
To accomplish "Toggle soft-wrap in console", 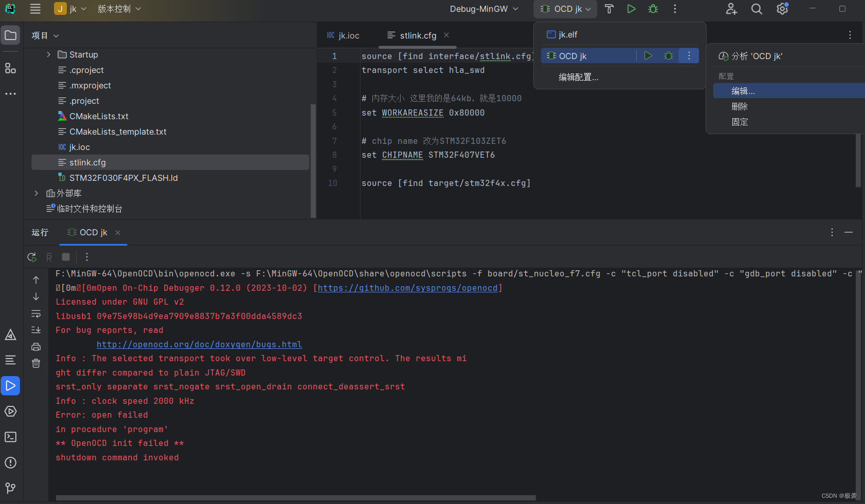I will point(36,313).
